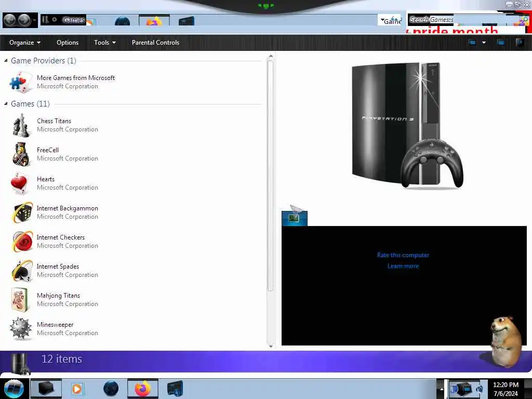Click the PlayStation icon in details pane
The image size is (532, 399).
click(20, 364)
